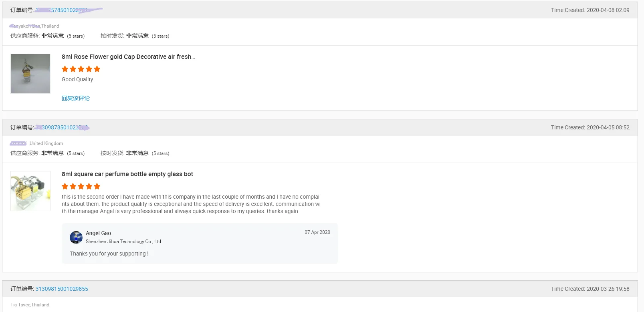Click the Angel Gao name in the reply
This screenshot has width=644, height=312.
pos(98,233)
